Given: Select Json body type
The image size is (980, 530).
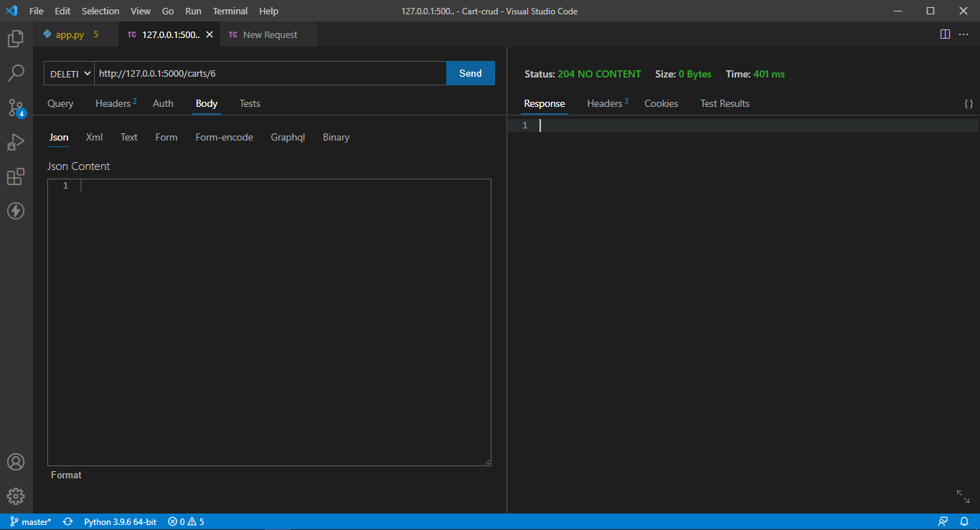Looking at the screenshot, I should coord(59,137).
